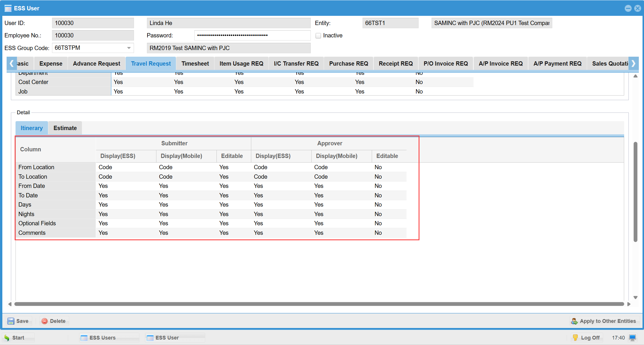This screenshot has height=345, width=644.
Task: Select the Travel Request tab
Action: (151, 64)
